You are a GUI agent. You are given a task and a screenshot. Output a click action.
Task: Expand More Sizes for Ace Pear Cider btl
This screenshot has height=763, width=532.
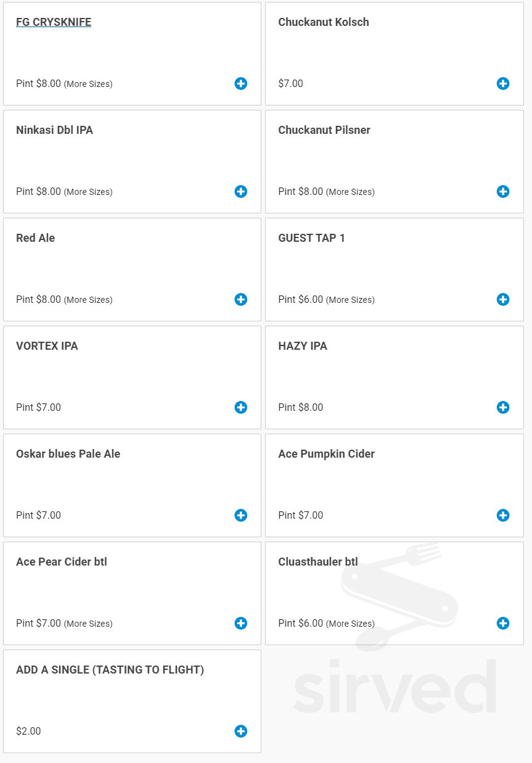[88, 624]
